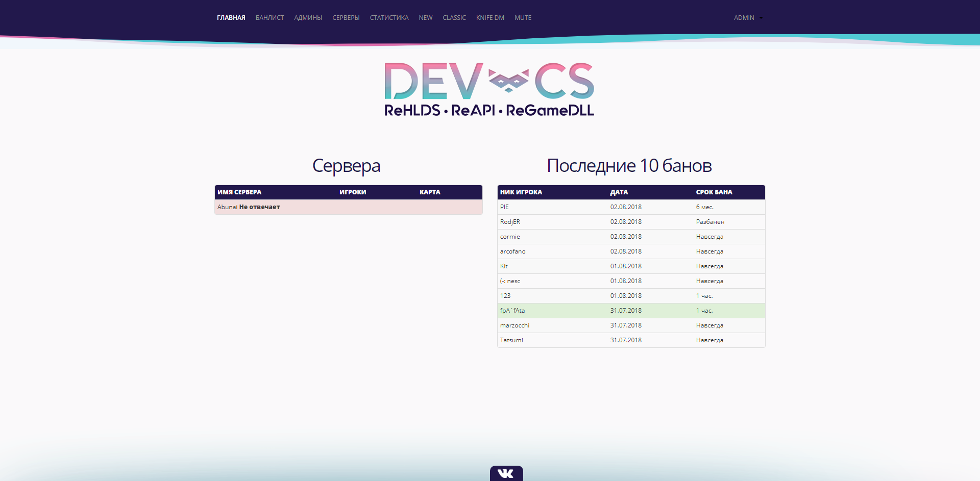
Task: Click the ИМЯ СЕРВЕРА column header
Action: [x=239, y=192]
